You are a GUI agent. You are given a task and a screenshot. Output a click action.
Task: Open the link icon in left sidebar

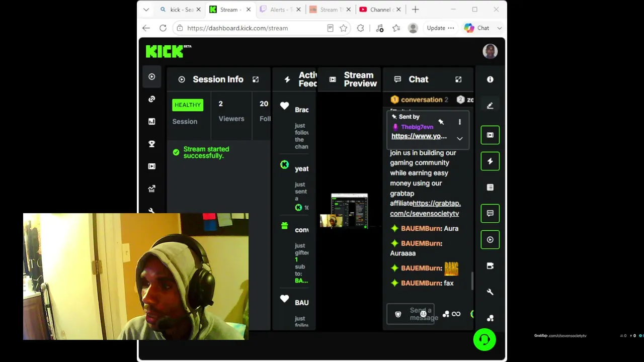tap(151, 99)
